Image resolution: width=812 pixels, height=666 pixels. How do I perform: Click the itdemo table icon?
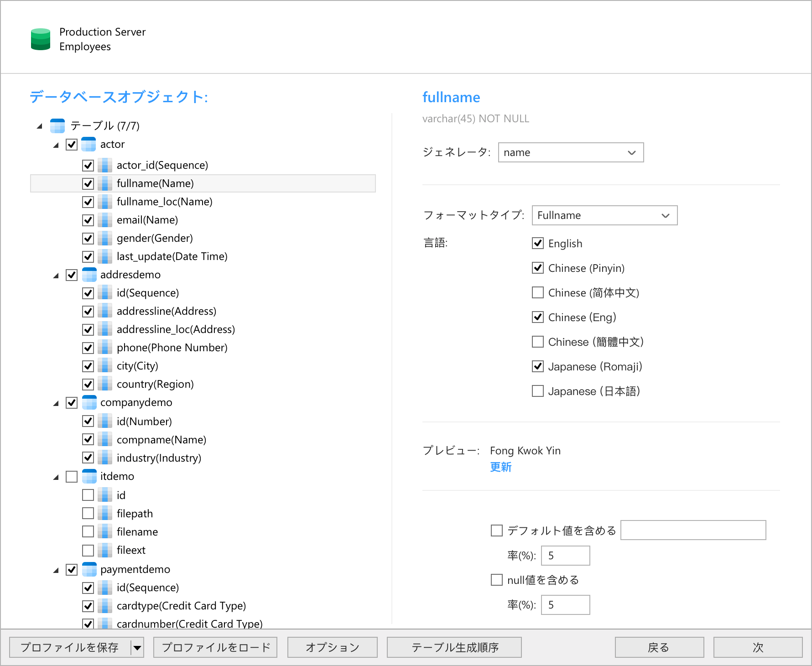point(88,476)
